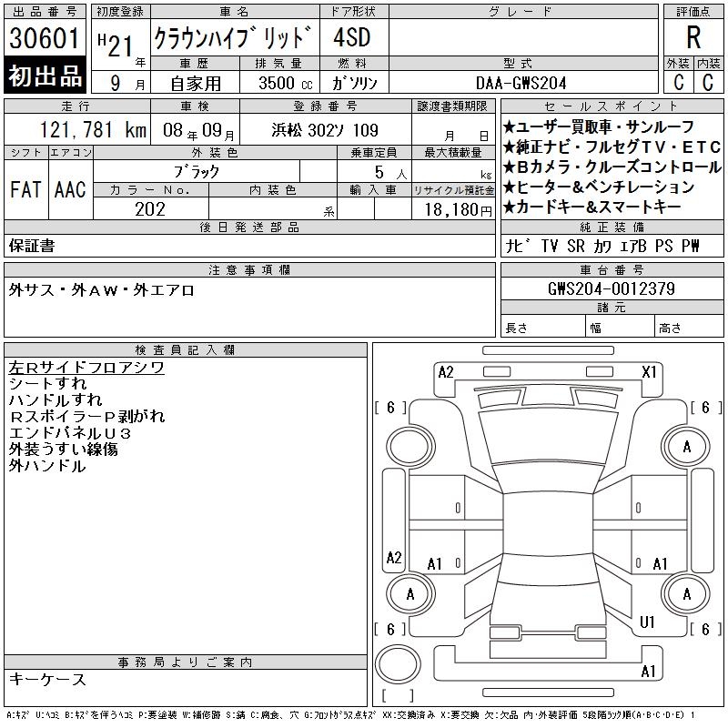
Task: Click the 検査員記入欄 section header
Action: [x=186, y=349]
